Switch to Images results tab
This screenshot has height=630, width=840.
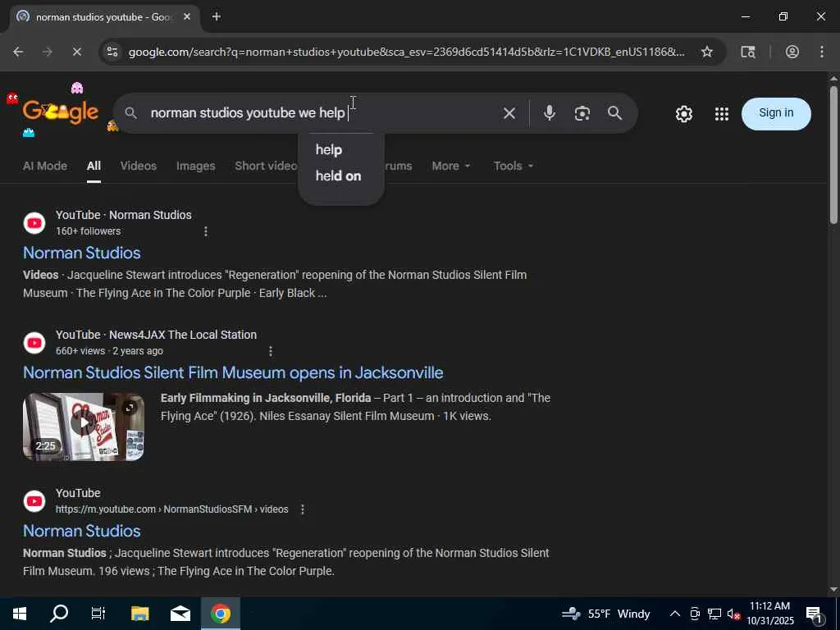[x=195, y=166]
